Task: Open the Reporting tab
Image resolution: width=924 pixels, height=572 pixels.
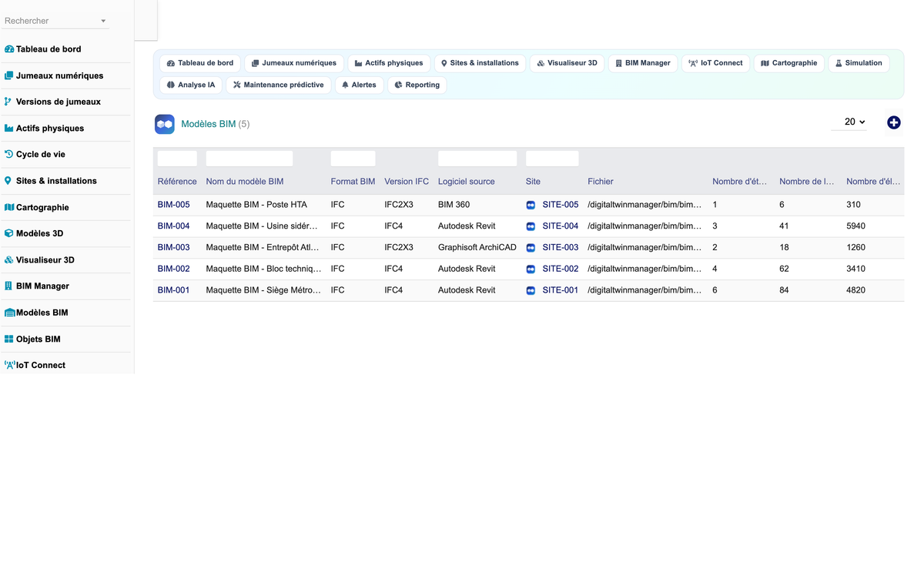Action: click(x=417, y=85)
